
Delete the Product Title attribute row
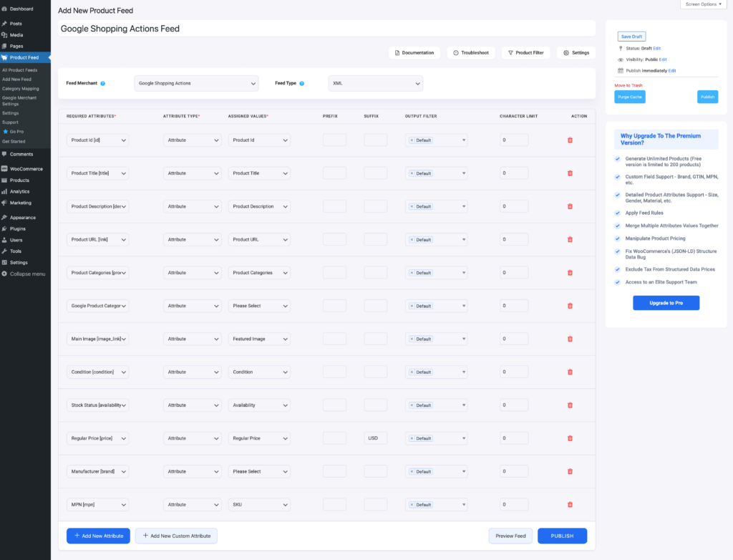(x=570, y=173)
